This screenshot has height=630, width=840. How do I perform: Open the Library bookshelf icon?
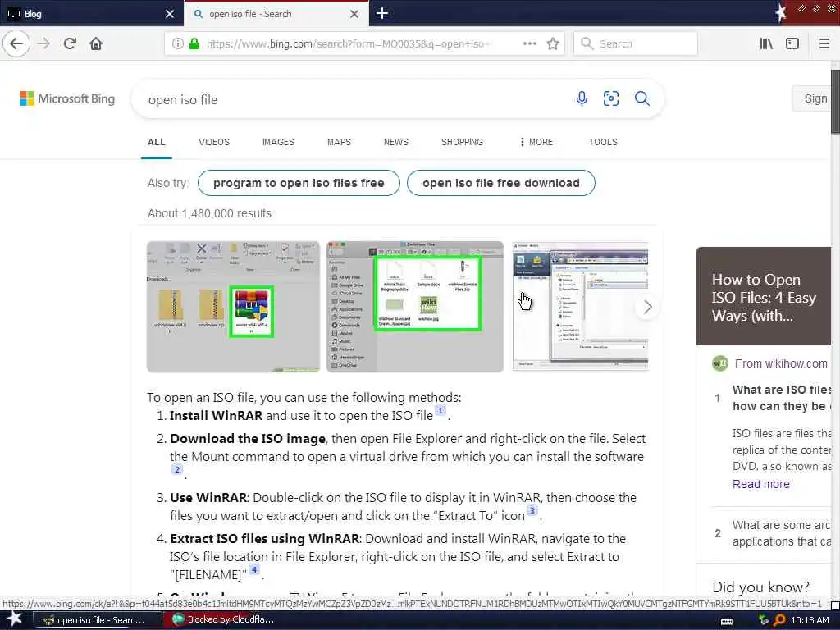coord(767,44)
